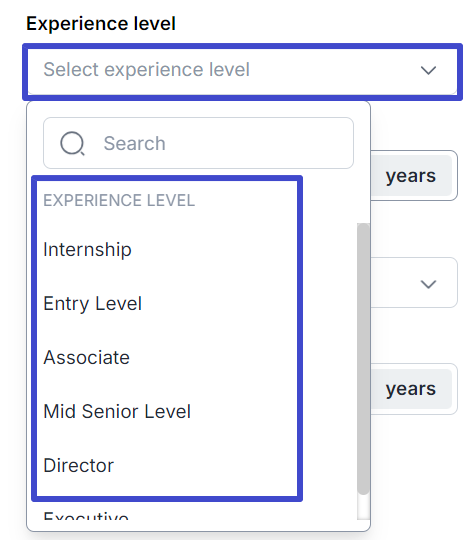Open the Select experience level dropdown
This screenshot has width=468, height=540.
[242, 72]
